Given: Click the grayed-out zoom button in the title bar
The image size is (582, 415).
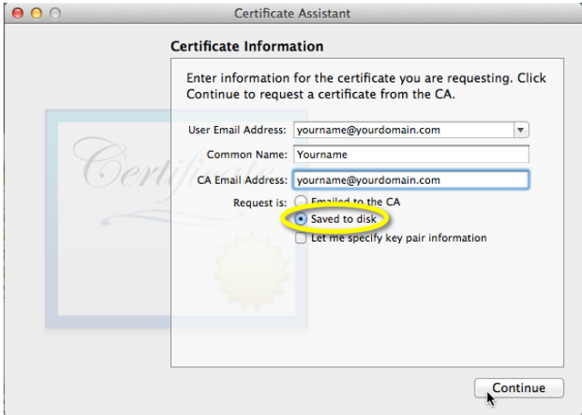Looking at the screenshot, I should click(x=55, y=13).
